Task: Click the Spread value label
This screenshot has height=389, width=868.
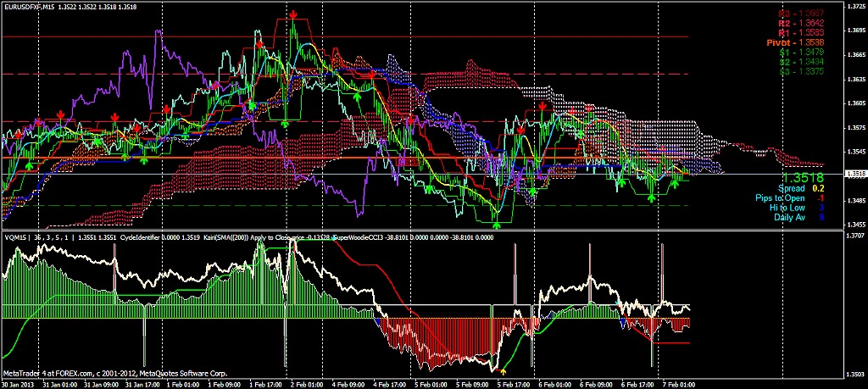Action: click(x=794, y=188)
